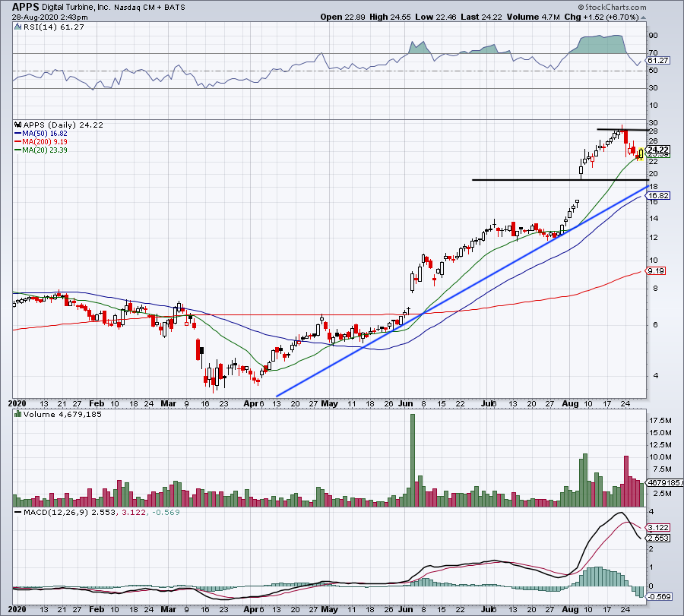Click the 61.27 RSI value tag
This screenshot has width=684, height=616.
pyautogui.click(x=657, y=61)
